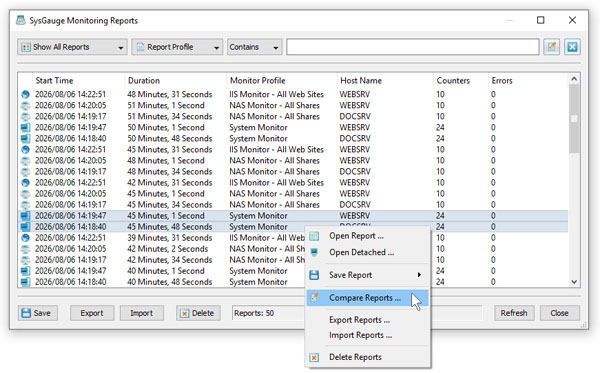Maximize the SysGauge Monitoring Reports window
Screen dimensions: 600x373
540,20
